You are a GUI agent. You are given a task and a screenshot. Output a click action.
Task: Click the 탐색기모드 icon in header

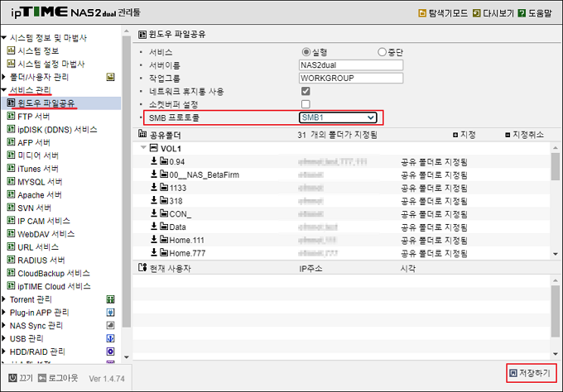(x=422, y=13)
